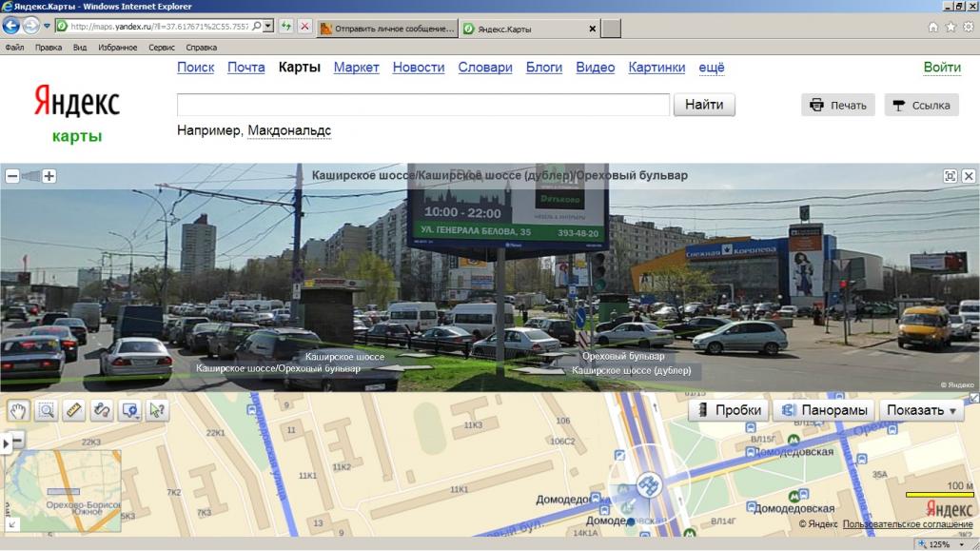Viewport: 980px width, 551px height.
Task: Activate the ruler distance measurement tool
Action: point(73,410)
